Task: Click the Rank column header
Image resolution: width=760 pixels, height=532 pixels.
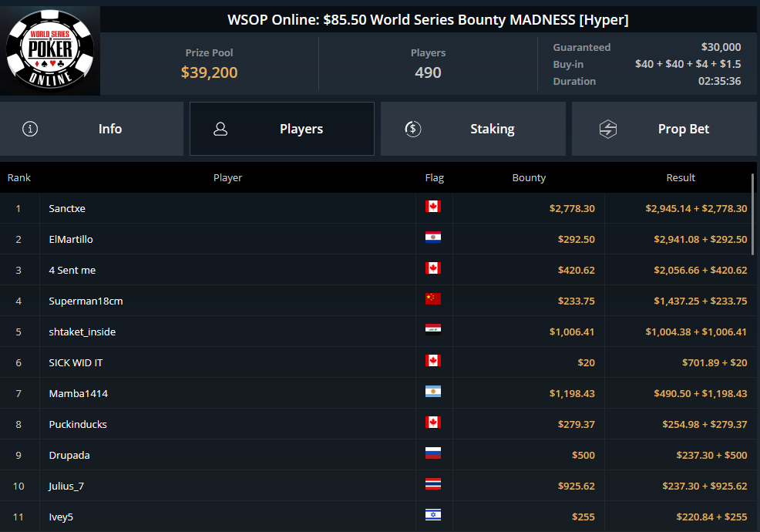Action: point(19,178)
